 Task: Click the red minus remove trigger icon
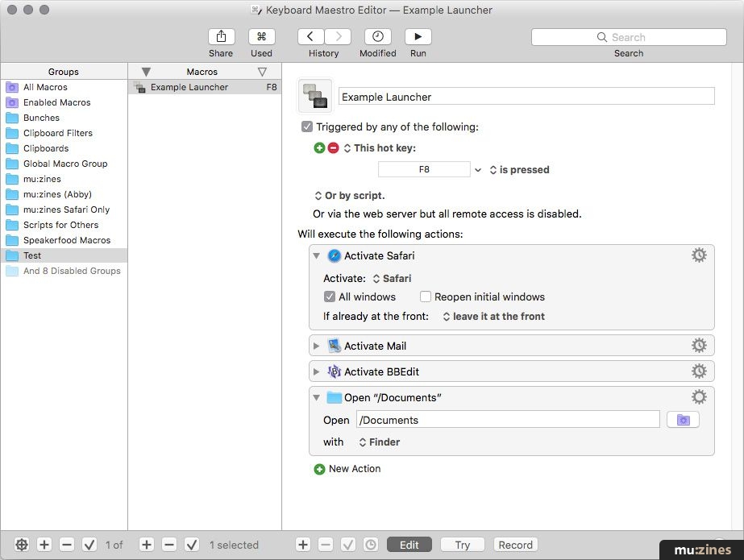click(x=333, y=148)
